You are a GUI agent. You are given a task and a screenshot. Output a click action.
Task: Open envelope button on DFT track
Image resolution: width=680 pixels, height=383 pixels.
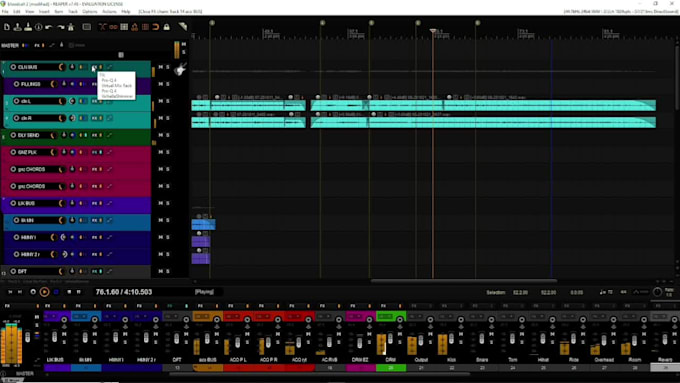click(109, 271)
